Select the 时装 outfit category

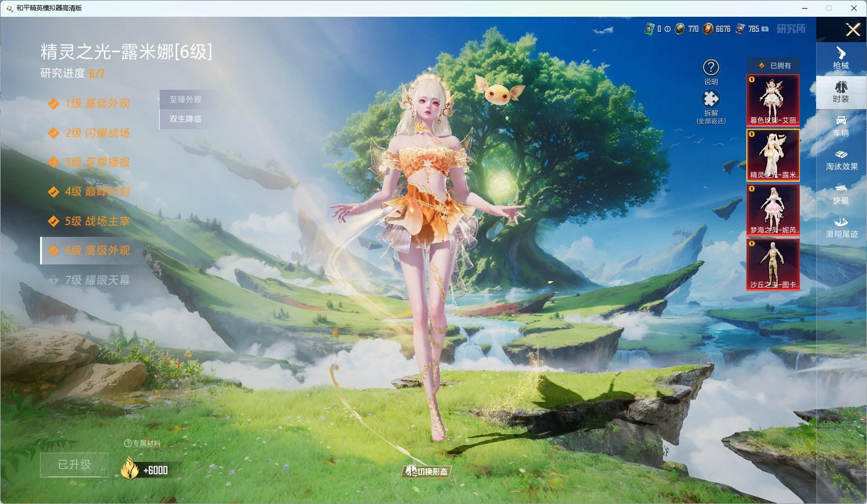point(841,92)
